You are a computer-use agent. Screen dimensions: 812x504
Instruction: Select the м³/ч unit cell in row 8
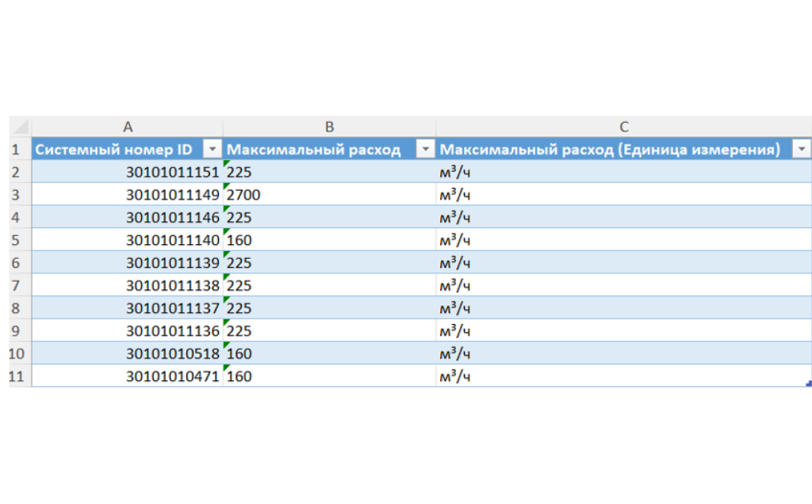click(x=623, y=308)
